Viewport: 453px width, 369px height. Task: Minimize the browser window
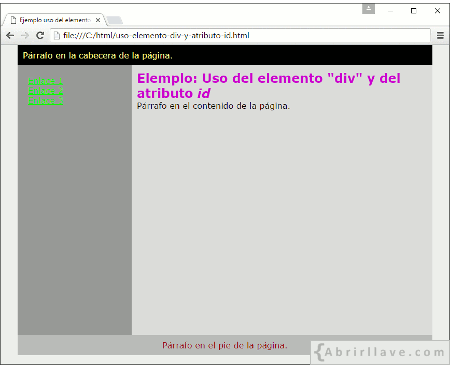tap(390, 11)
